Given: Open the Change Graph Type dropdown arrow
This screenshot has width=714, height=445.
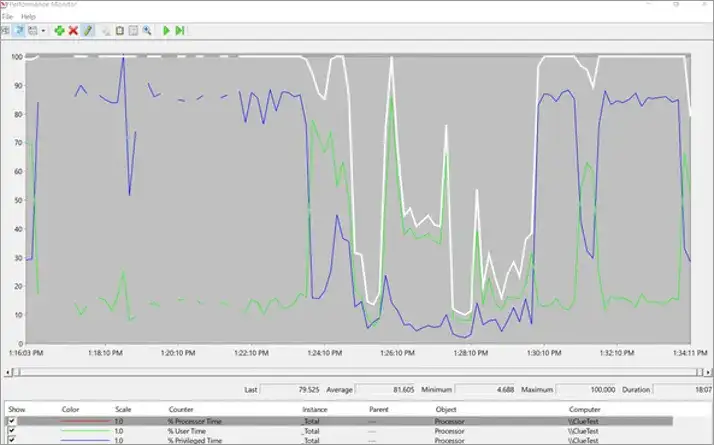Looking at the screenshot, I should [x=43, y=31].
